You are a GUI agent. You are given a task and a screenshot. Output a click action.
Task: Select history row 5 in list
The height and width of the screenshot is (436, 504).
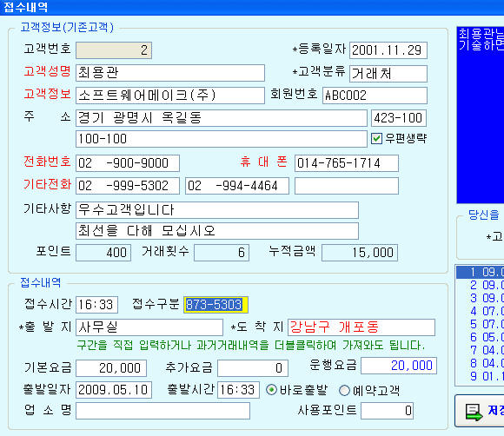[x=480, y=324]
